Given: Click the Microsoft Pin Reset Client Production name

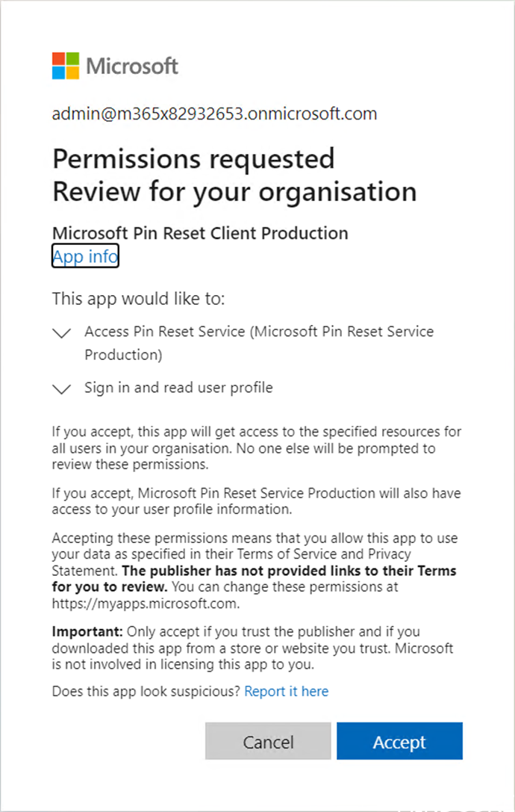Looking at the screenshot, I should (x=200, y=233).
